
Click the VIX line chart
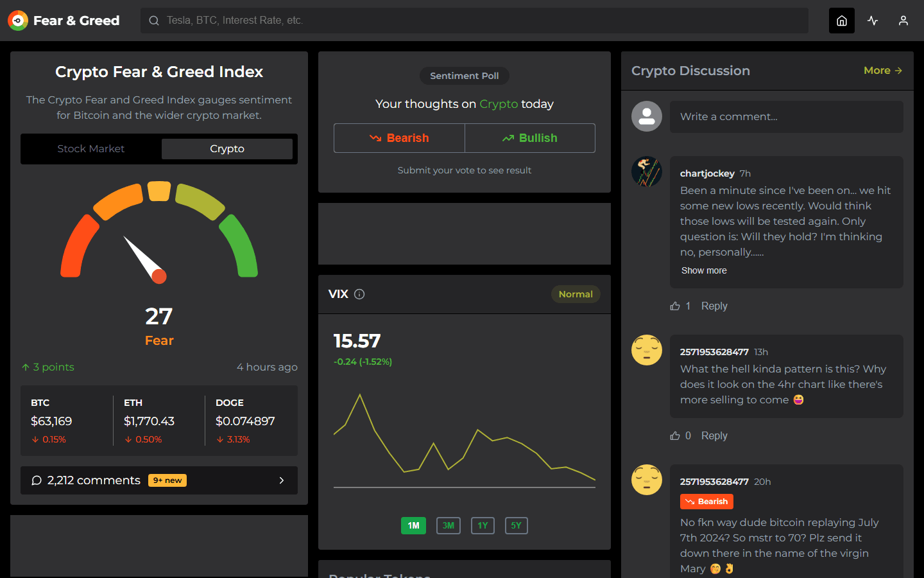tap(465, 440)
